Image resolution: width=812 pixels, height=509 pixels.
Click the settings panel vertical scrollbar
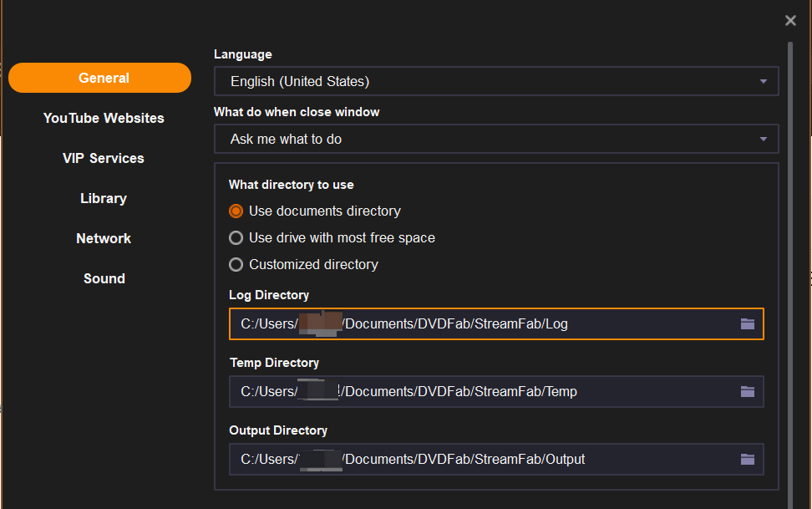click(x=789, y=251)
